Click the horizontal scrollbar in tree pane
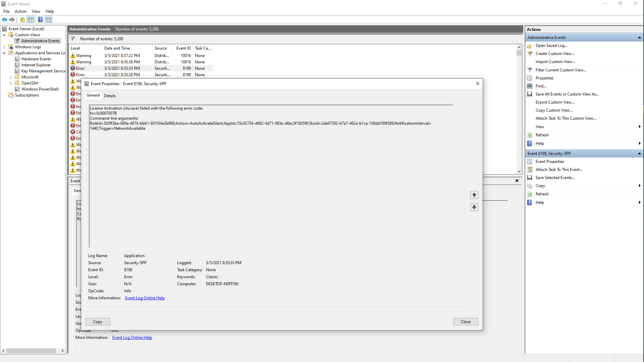The width and height of the screenshot is (644, 362). [31, 351]
